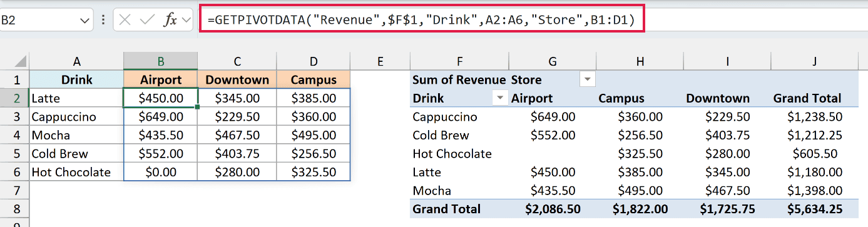The image size is (868, 227).
Task: Click the $1,725.75 Downtown total cell
Action: point(727,209)
